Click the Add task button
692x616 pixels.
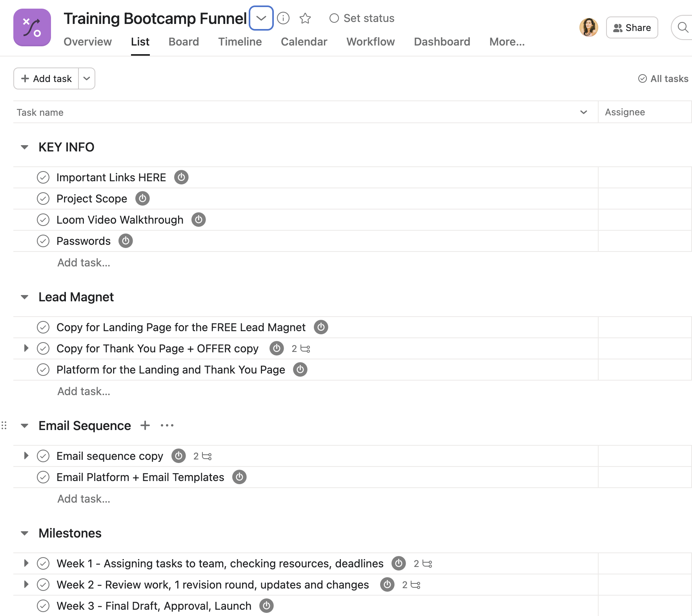tap(46, 78)
